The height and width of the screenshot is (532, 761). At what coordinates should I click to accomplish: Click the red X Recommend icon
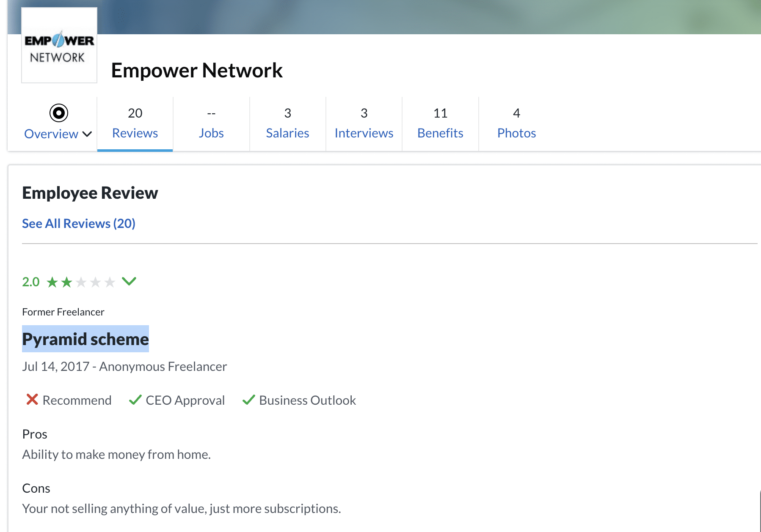tap(32, 400)
